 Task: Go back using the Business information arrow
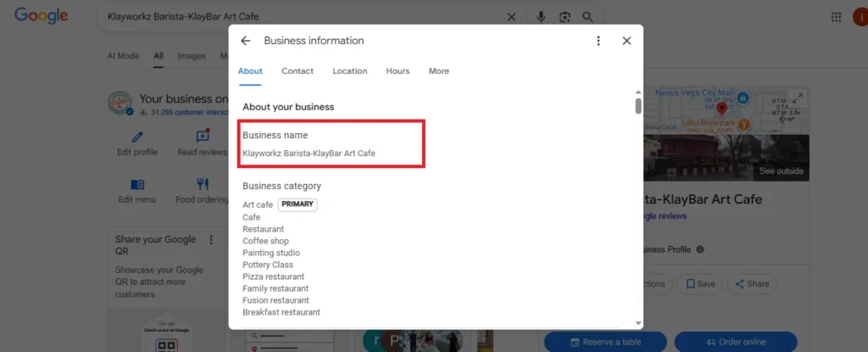[x=246, y=41]
